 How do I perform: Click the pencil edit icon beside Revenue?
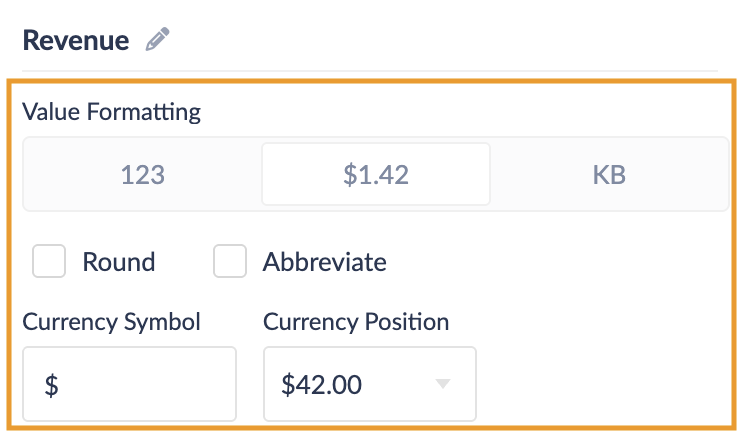(157, 40)
